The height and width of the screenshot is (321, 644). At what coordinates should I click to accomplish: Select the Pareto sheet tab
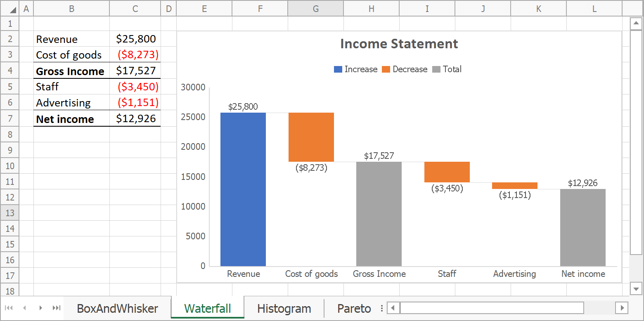354,308
